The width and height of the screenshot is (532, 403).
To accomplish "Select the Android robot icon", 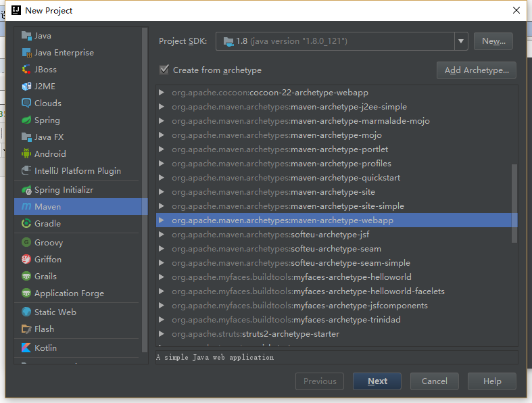I will (x=26, y=154).
